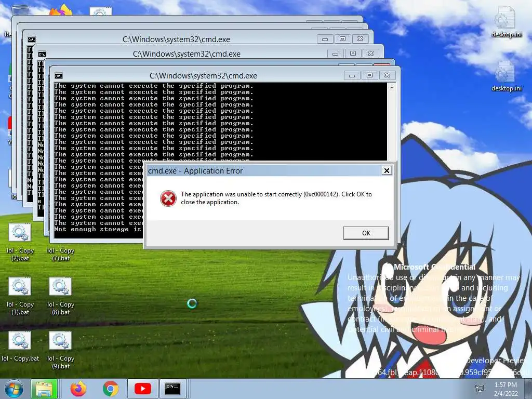This screenshot has height=399, width=532.
Task: Select the lower desktop.ini icon
Action: click(x=507, y=76)
